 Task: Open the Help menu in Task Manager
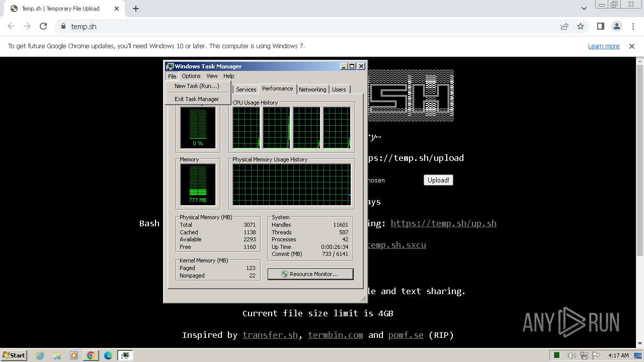point(229,76)
